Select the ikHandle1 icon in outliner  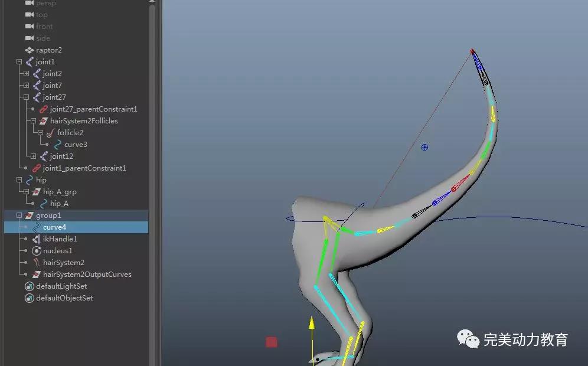pos(36,239)
